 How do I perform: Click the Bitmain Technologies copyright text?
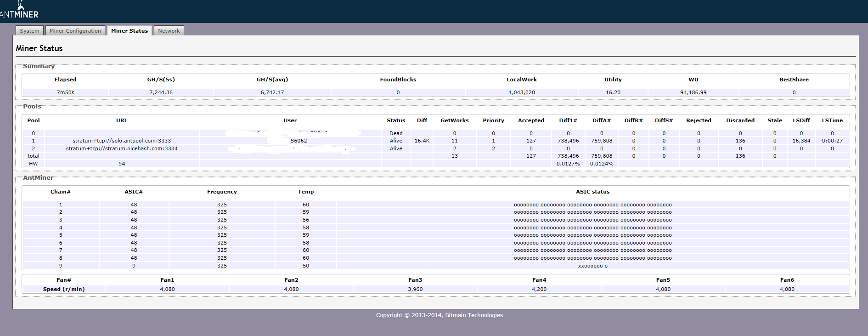pyautogui.click(x=440, y=315)
